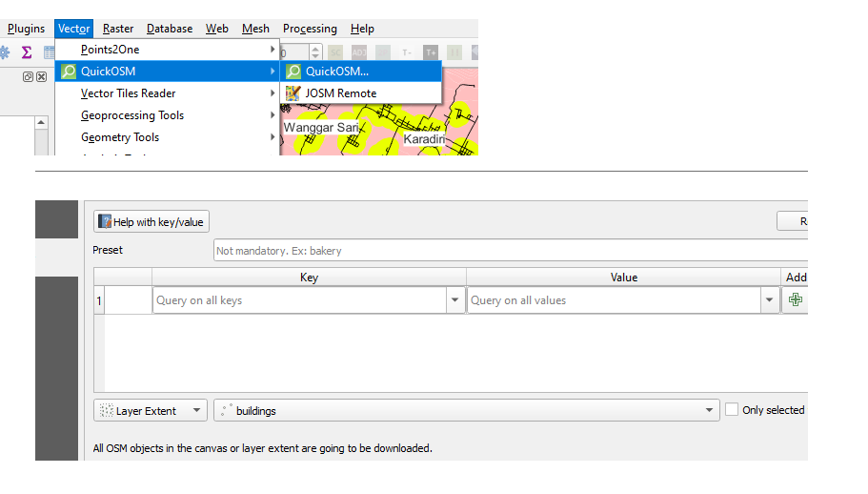Click the undock panel icon
Viewport: 868px width, 494px height.
tap(28, 77)
